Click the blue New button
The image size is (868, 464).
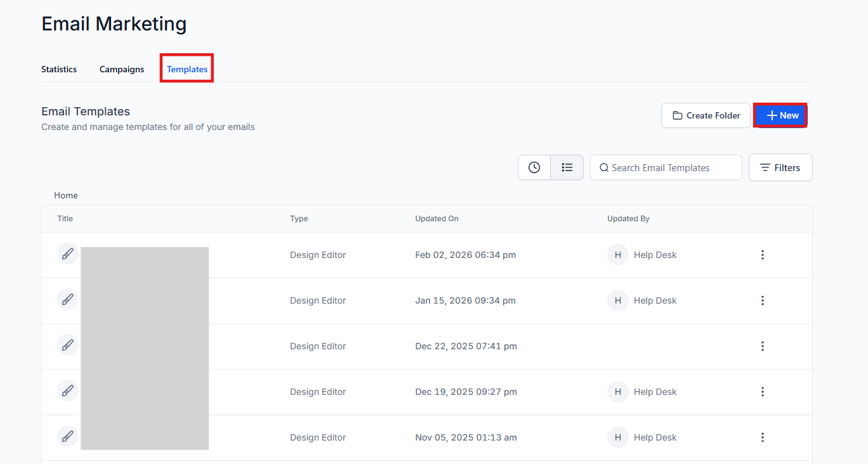tap(781, 115)
